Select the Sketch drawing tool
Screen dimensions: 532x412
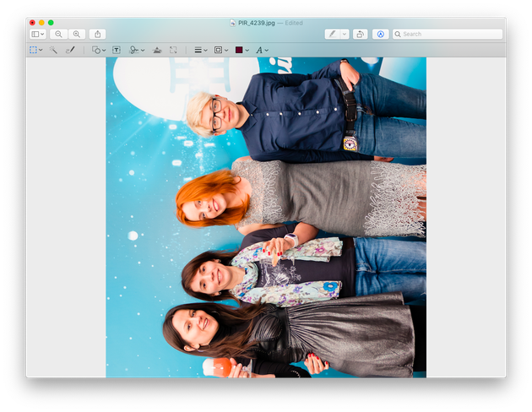pos(70,50)
